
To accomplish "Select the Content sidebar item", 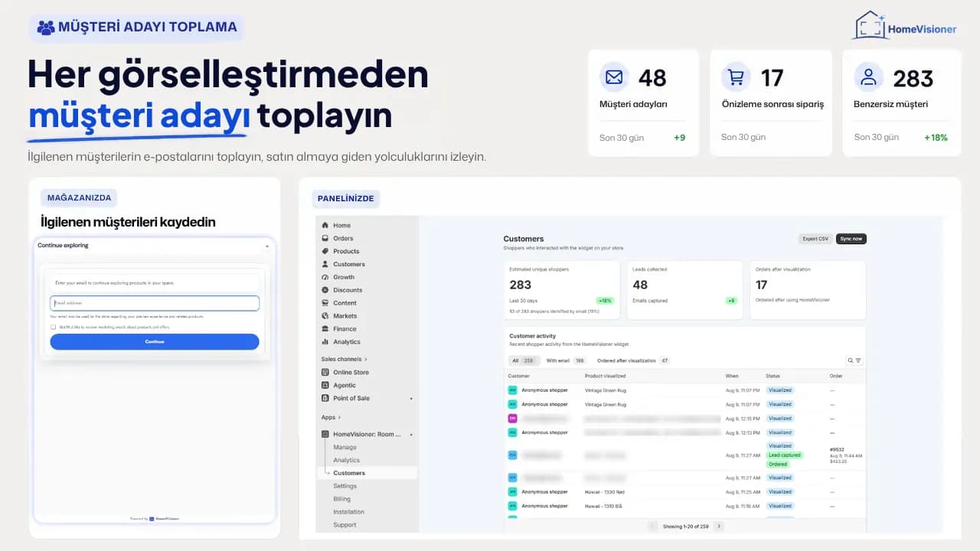I will [x=339, y=303].
